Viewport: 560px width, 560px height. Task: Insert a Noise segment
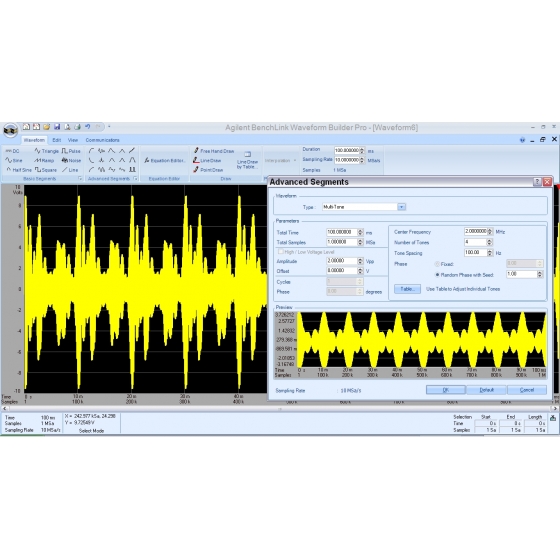(71, 160)
